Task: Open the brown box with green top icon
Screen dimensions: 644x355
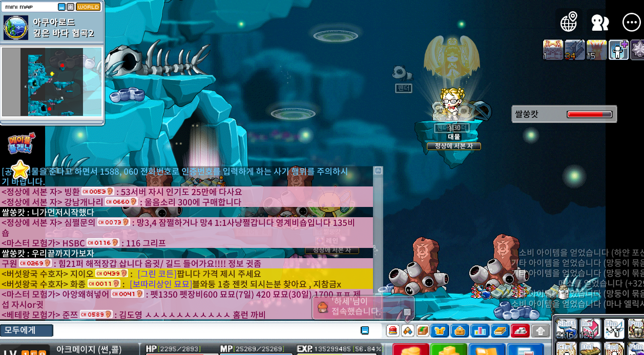Action: pyautogui.click(x=423, y=330)
